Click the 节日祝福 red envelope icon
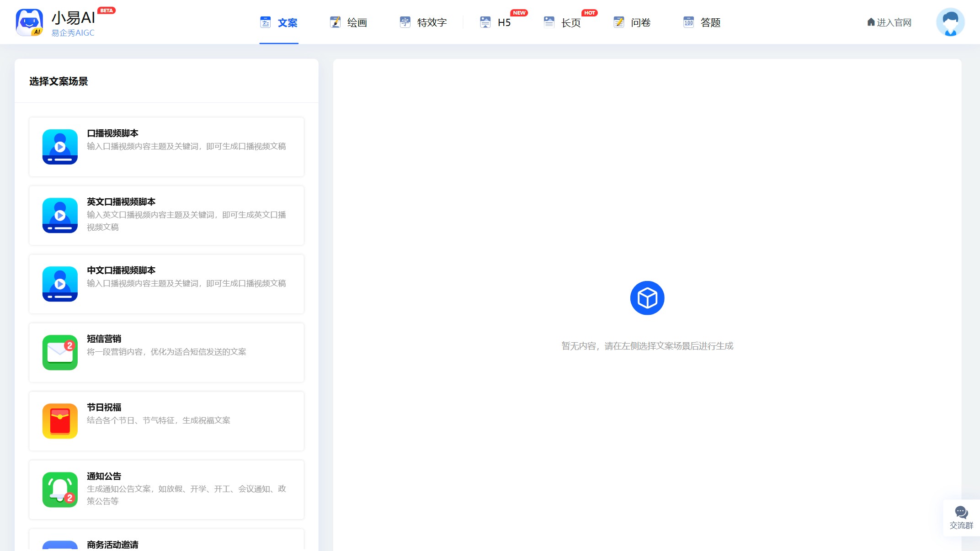Viewport: 980px width, 551px height. point(60,421)
